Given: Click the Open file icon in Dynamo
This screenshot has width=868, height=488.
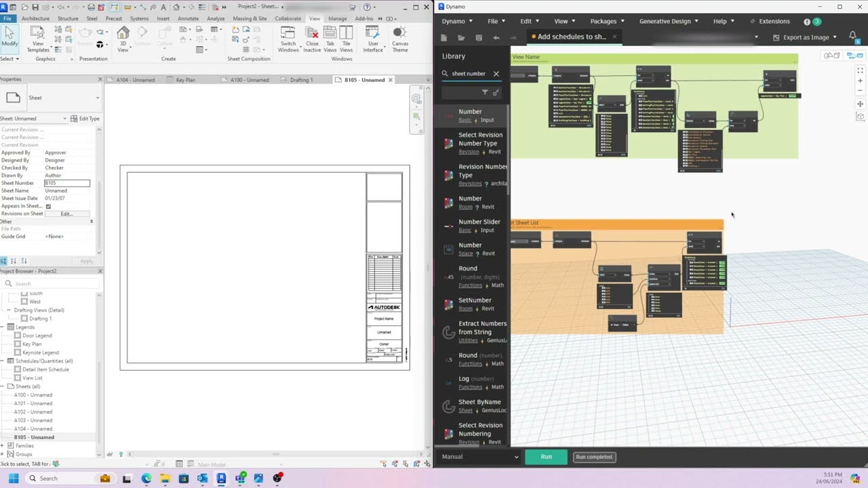Looking at the screenshot, I should tap(461, 37).
